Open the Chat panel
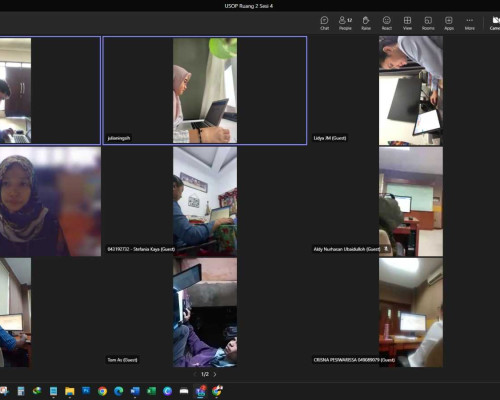Screen dimensions: 500x400 coord(324,23)
